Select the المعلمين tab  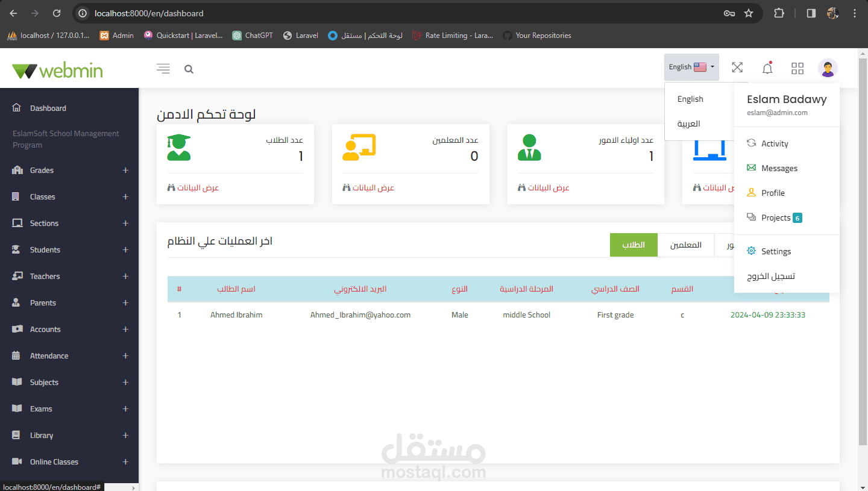(x=686, y=245)
